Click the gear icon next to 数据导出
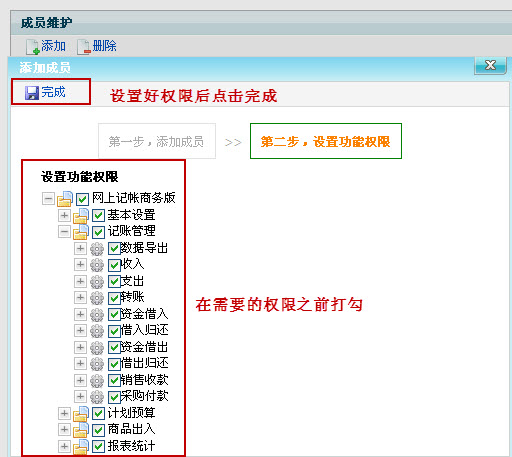Screen dimensions: 512x457 click(x=97, y=249)
